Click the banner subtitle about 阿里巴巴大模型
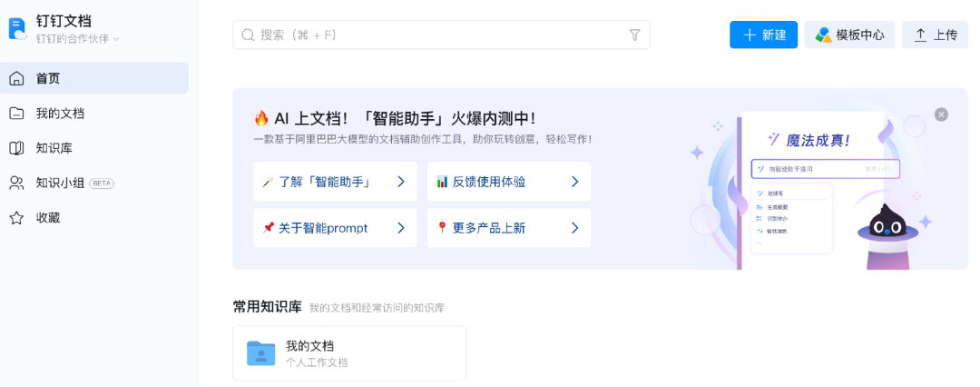Viewport: 980px width, 387px height. [x=423, y=139]
